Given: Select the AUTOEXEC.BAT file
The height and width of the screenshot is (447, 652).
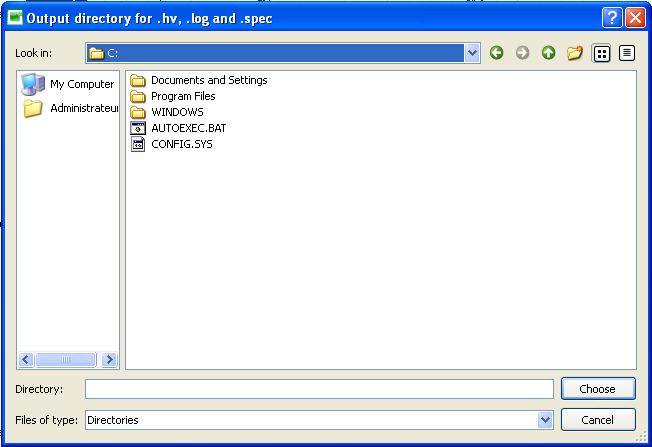Looking at the screenshot, I should 186,128.
